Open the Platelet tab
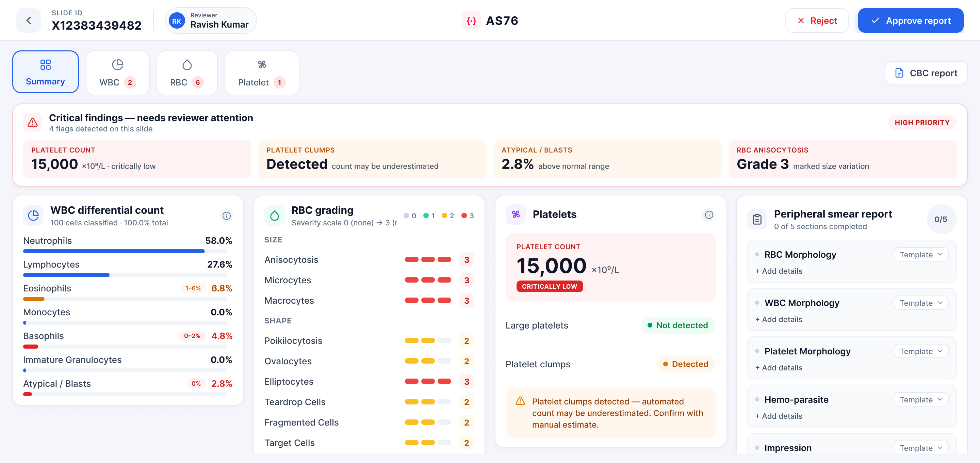This screenshot has width=980, height=463. pos(262,73)
